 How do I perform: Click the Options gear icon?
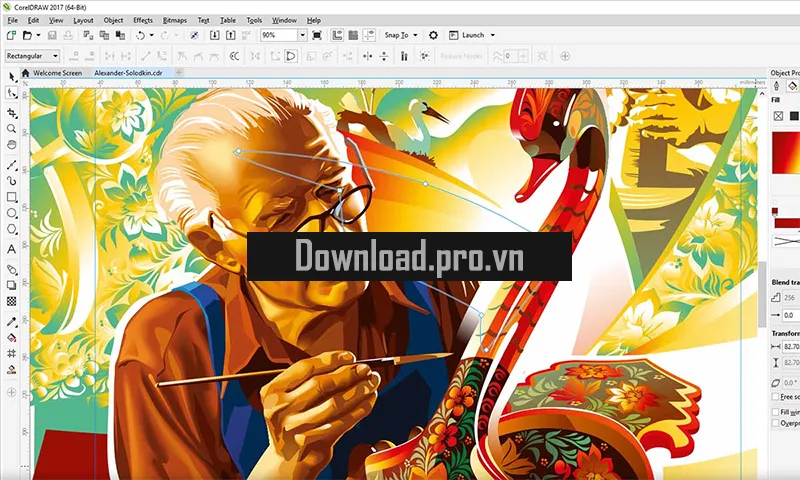coord(433,35)
